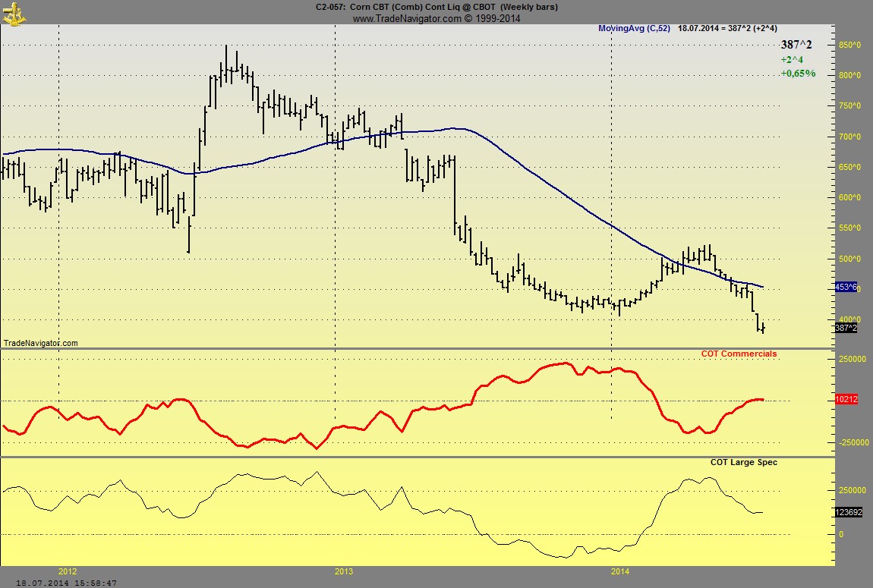Click the 850^0 price axis label
This screenshot has height=588, width=873.
[850, 46]
